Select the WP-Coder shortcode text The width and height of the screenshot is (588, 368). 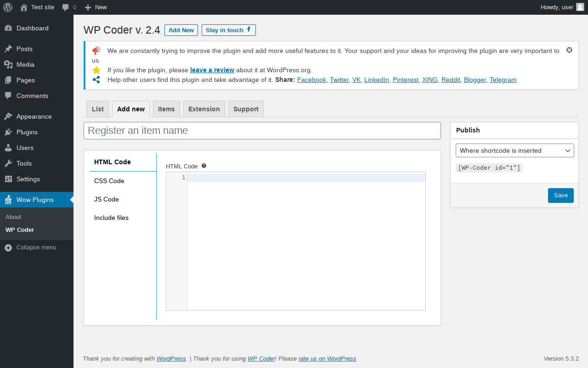coord(489,168)
